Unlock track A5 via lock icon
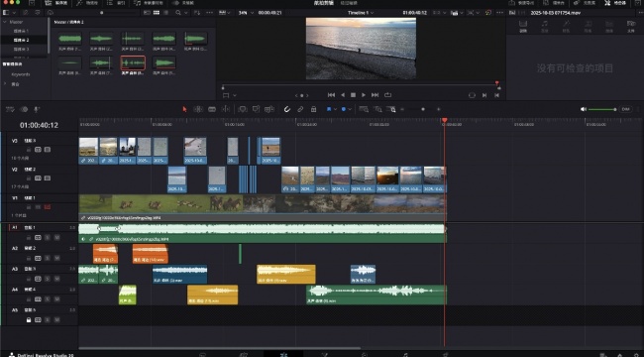This screenshot has height=357, width=644. pos(29,320)
